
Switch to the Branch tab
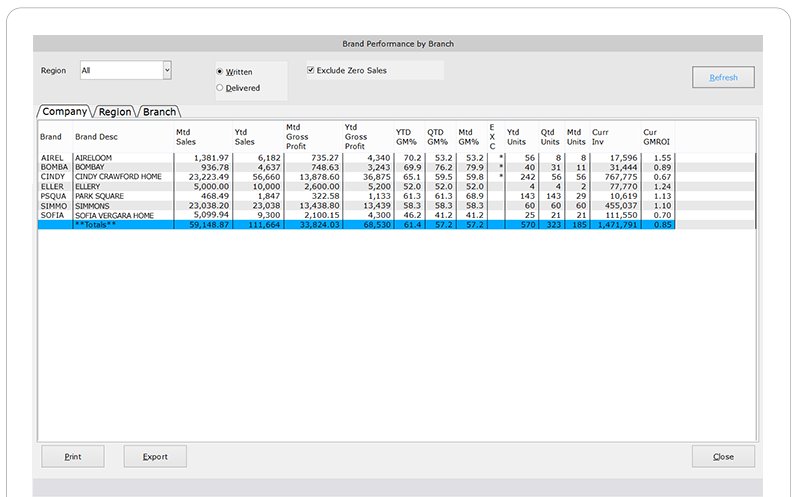[x=159, y=112]
